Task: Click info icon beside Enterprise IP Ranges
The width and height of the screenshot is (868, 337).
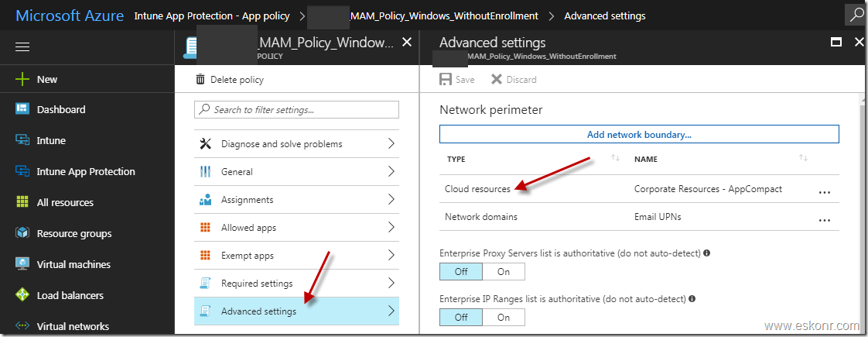Action: click(x=692, y=299)
